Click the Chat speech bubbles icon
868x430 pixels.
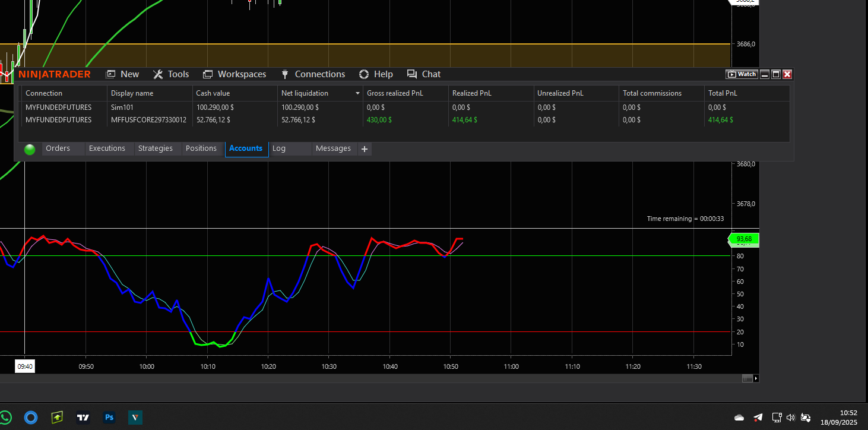[x=412, y=74]
